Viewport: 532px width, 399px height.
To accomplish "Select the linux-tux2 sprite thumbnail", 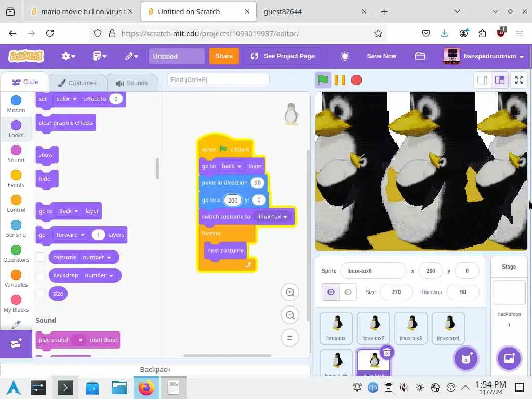I will (373, 328).
